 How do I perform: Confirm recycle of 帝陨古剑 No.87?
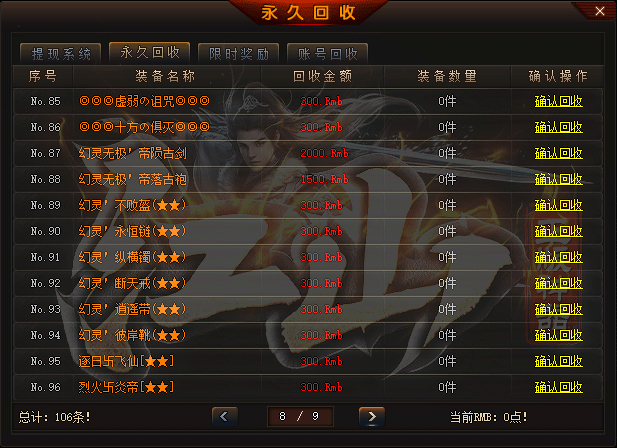click(x=558, y=153)
